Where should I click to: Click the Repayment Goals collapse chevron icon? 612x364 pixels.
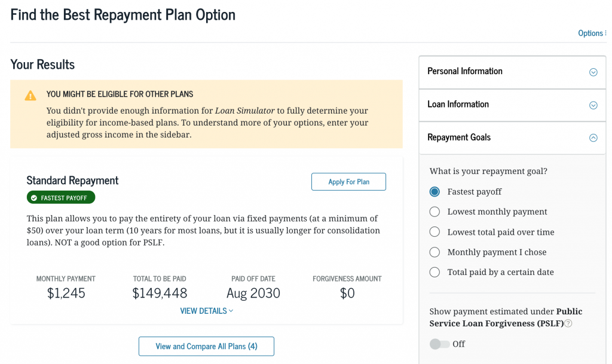[x=593, y=138]
